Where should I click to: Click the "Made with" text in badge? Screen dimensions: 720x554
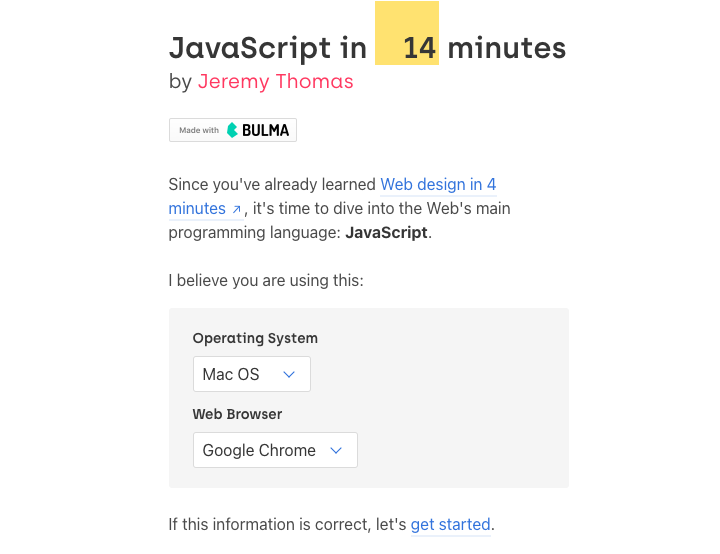click(x=199, y=130)
